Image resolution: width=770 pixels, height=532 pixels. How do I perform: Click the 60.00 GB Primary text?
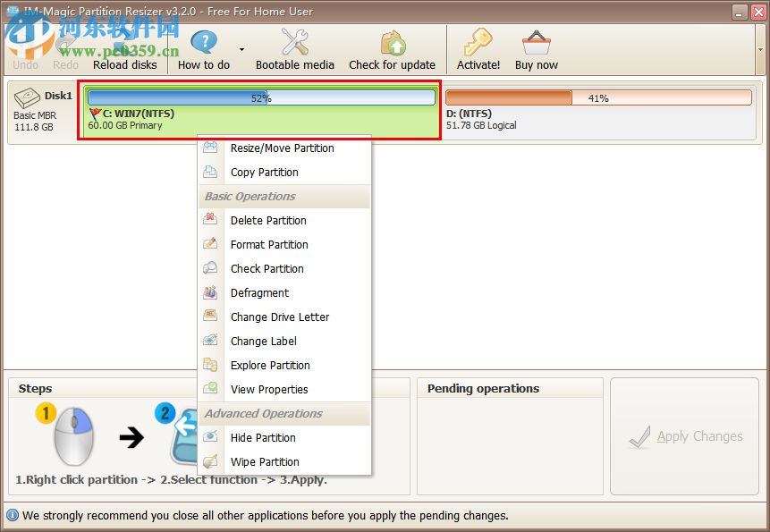(x=124, y=125)
